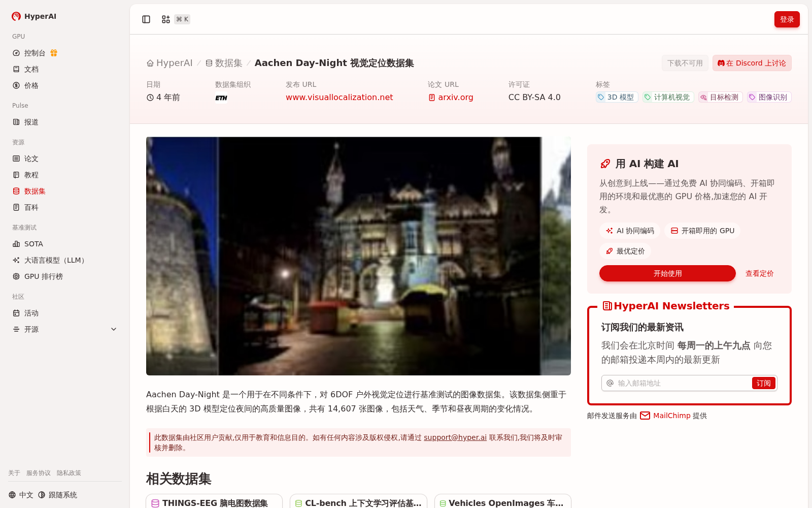Open THINGS-EEG 脑电图数据集 card
Image resolution: width=812 pixels, height=508 pixels.
click(214, 501)
